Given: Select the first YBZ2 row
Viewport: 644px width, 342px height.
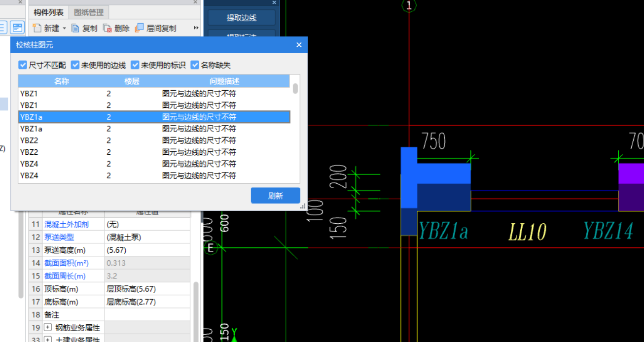Looking at the screenshot, I should coord(154,140).
